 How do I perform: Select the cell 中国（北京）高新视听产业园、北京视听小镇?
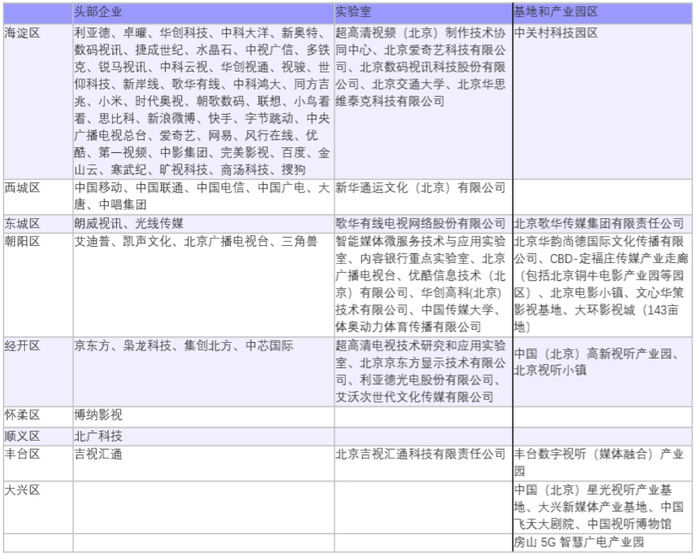(603, 371)
